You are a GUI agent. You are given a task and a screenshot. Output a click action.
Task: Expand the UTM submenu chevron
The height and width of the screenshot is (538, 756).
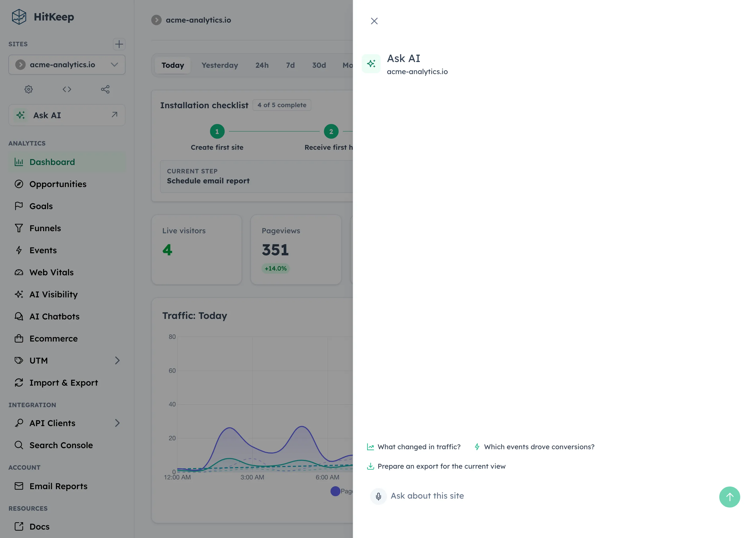[117, 360]
